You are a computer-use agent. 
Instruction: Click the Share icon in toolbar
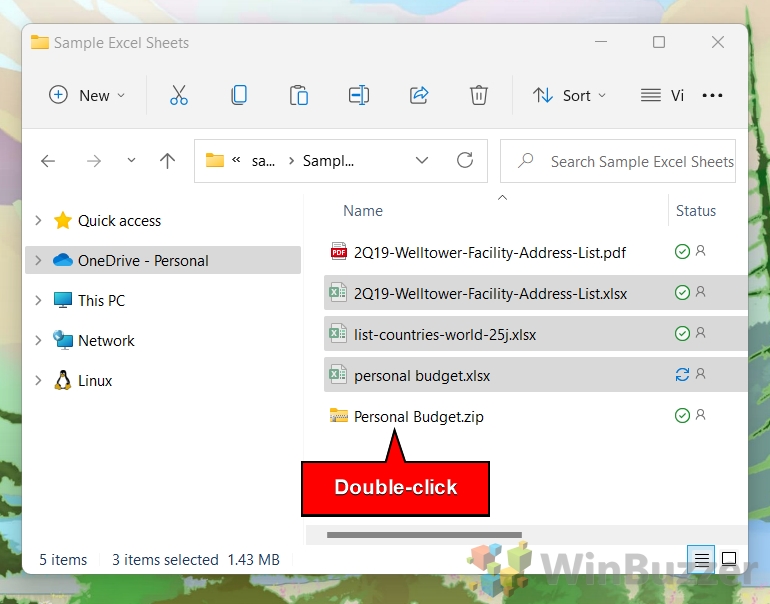(x=419, y=95)
